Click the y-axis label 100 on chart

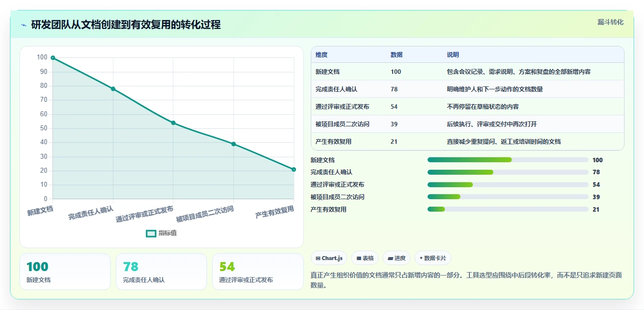[42, 57]
